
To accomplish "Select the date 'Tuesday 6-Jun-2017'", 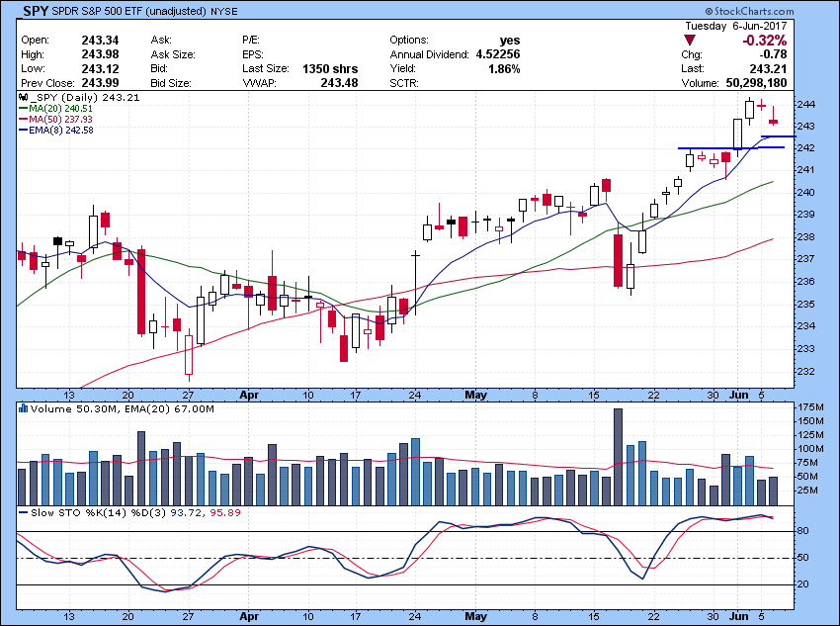I will click(736, 26).
